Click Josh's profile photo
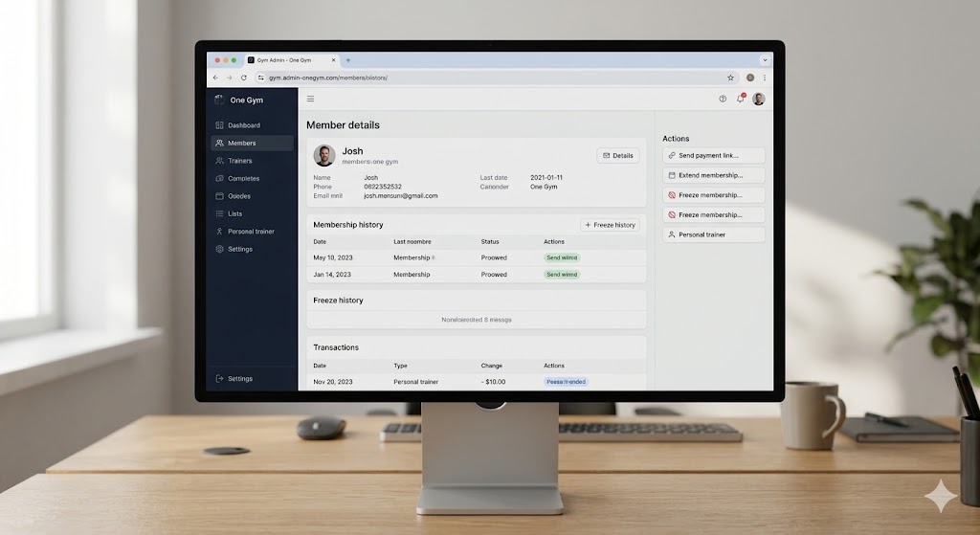This screenshot has height=535, width=980. (324, 156)
